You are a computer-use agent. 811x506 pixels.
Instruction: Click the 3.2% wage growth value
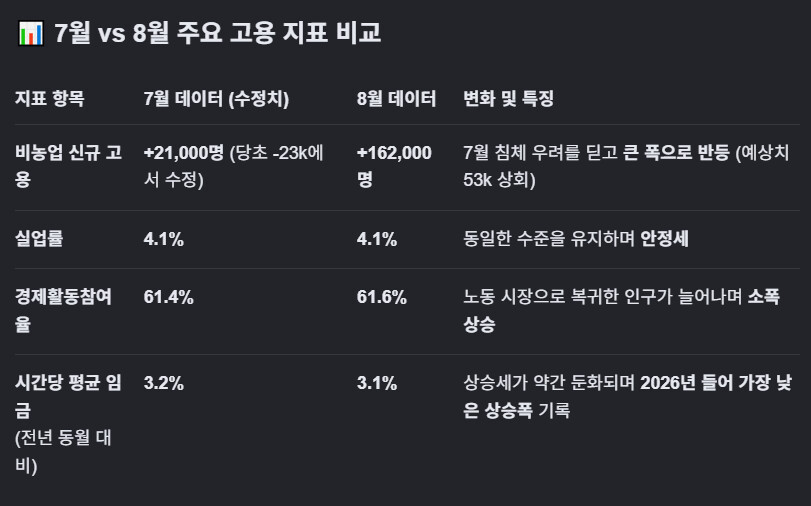tap(163, 383)
